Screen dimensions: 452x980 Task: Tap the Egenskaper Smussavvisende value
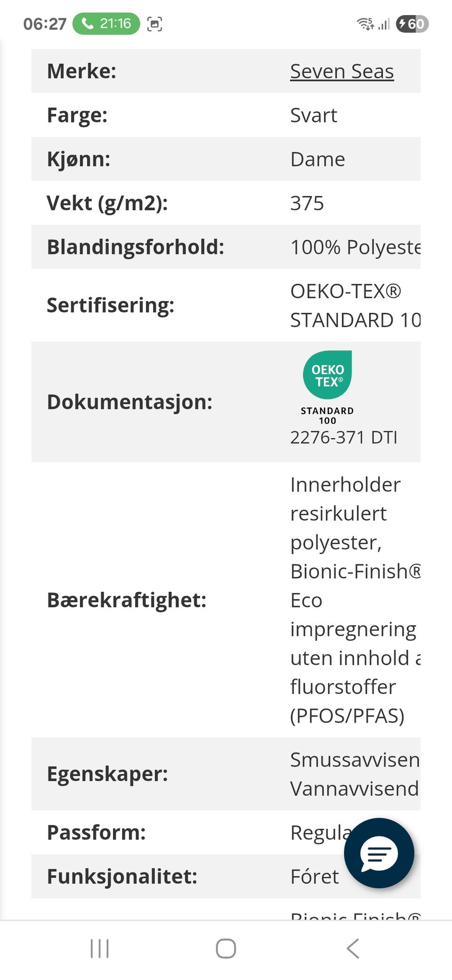pyautogui.click(x=355, y=759)
